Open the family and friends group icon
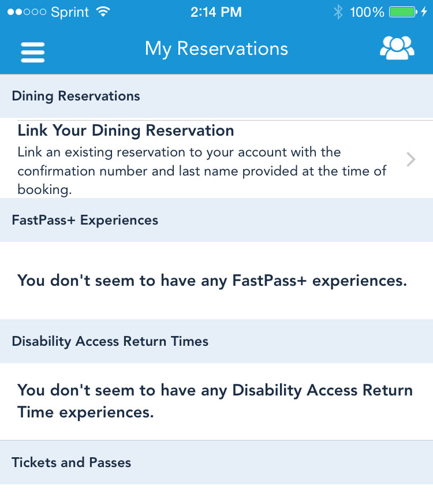This screenshot has width=433, height=504. [x=397, y=48]
